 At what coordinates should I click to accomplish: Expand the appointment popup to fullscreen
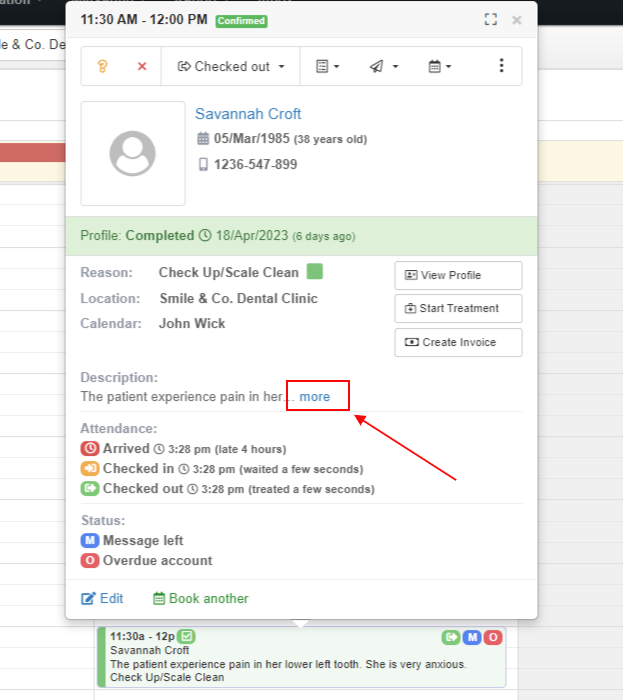tap(490, 19)
